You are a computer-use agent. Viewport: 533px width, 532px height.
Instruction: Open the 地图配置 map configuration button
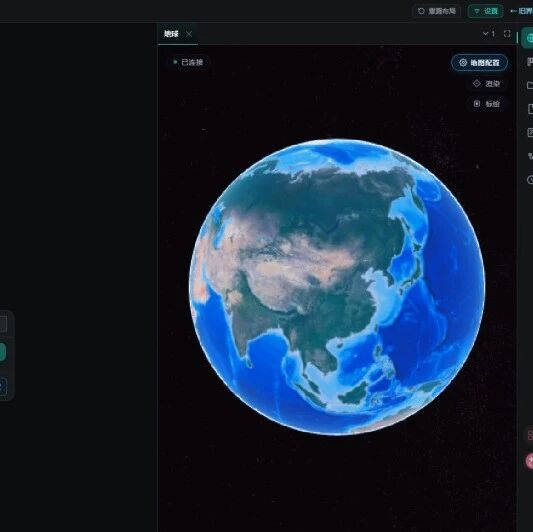[479, 63]
